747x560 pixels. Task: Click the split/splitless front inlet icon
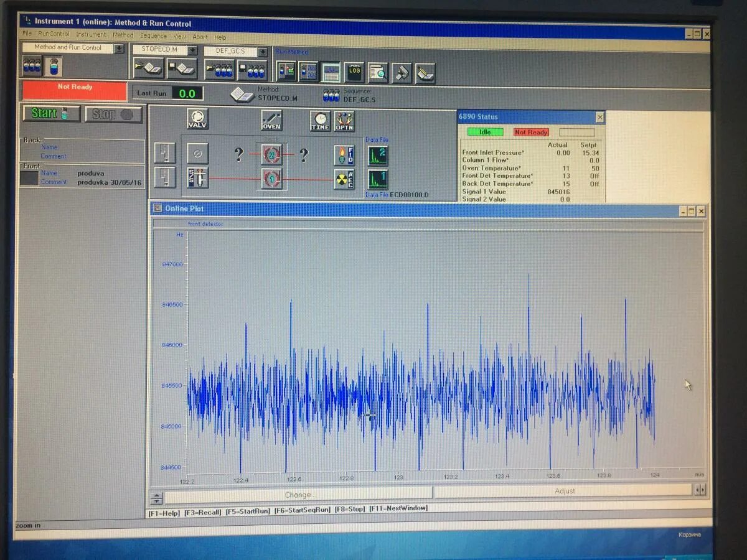pos(198,178)
